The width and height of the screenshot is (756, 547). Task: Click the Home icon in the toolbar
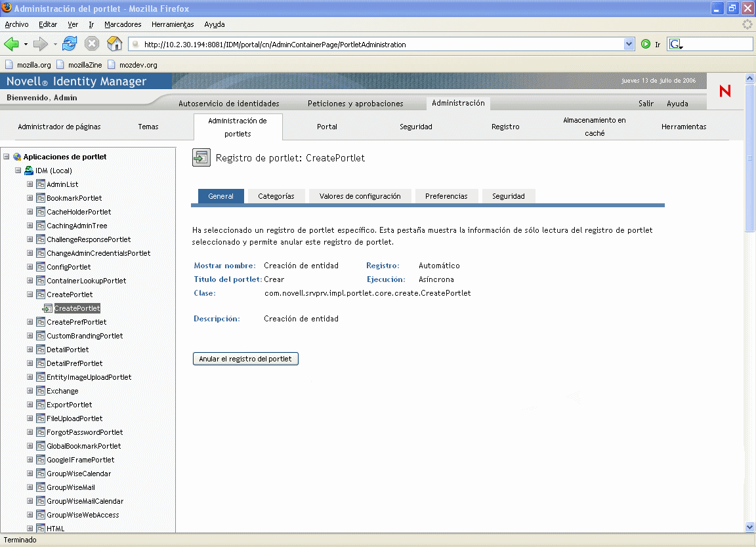[x=114, y=44]
